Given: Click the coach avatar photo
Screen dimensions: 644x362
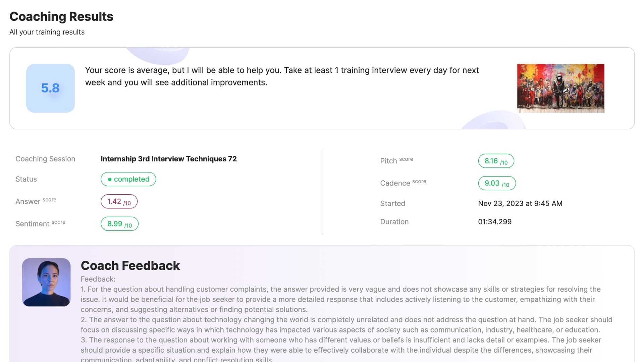Looking at the screenshot, I should (x=46, y=282).
